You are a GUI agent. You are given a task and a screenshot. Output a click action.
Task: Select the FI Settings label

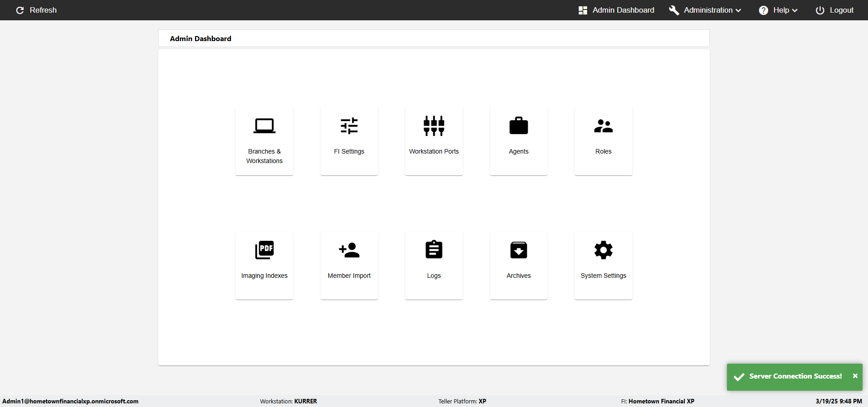[x=349, y=152]
